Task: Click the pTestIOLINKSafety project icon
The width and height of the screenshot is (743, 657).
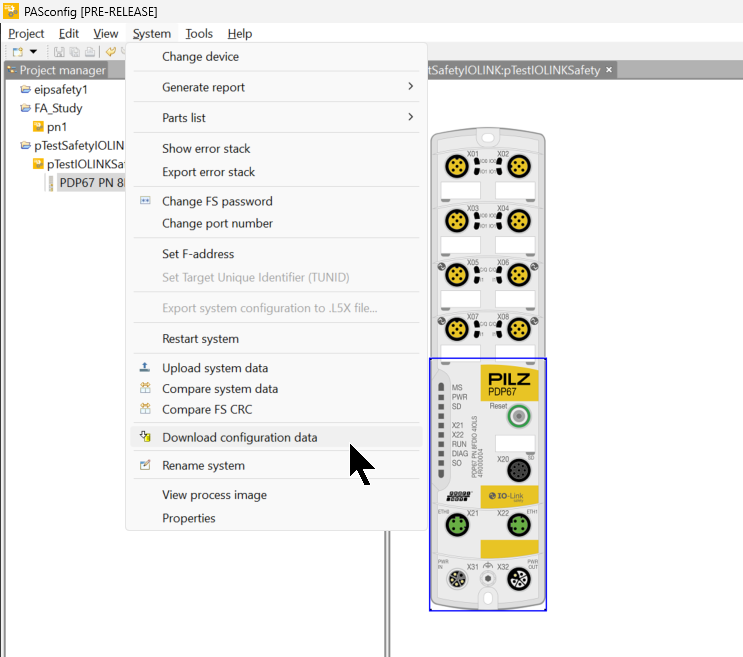Action: tap(38, 164)
